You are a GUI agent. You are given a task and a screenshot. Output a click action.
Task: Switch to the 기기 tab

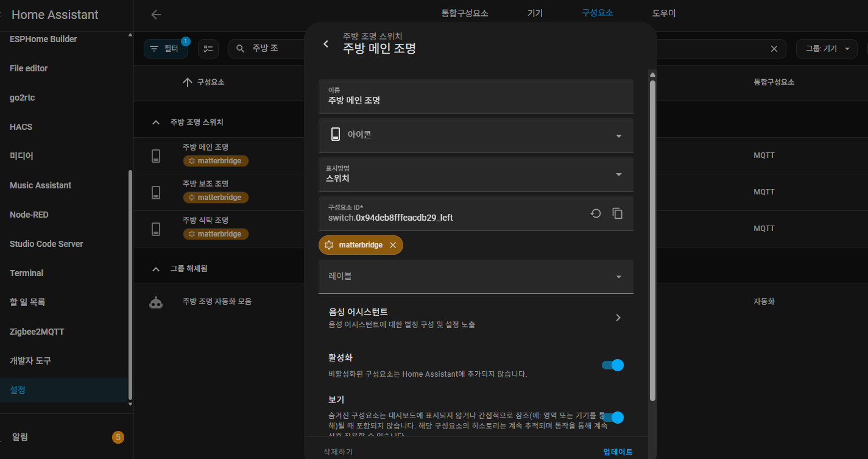coord(535,13)
